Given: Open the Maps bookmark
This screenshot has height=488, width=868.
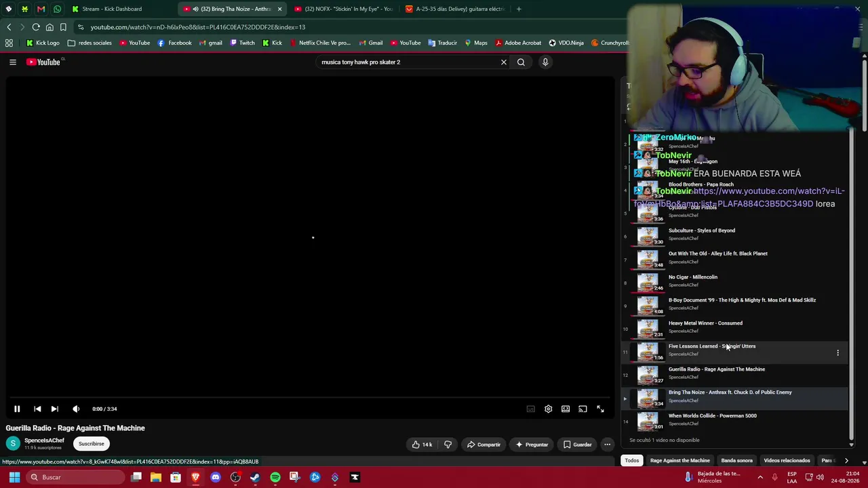Looking at the screenshot, I should (476, 43).
